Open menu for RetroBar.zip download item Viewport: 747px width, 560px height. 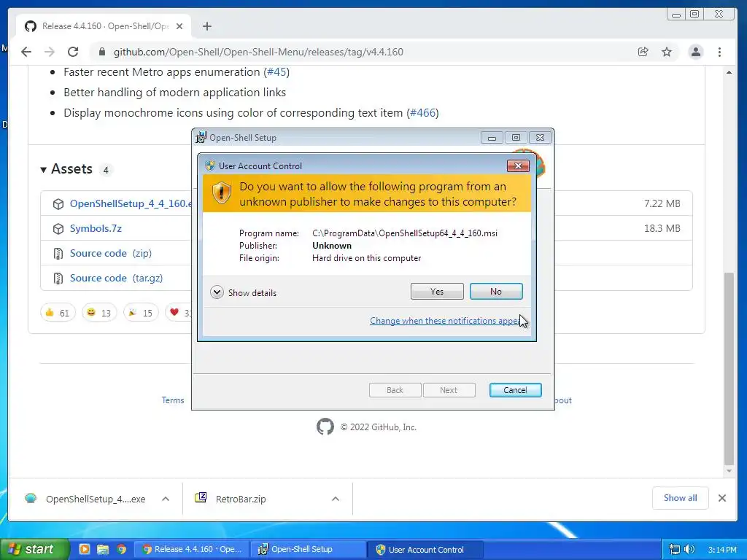[x=336, y=499]
